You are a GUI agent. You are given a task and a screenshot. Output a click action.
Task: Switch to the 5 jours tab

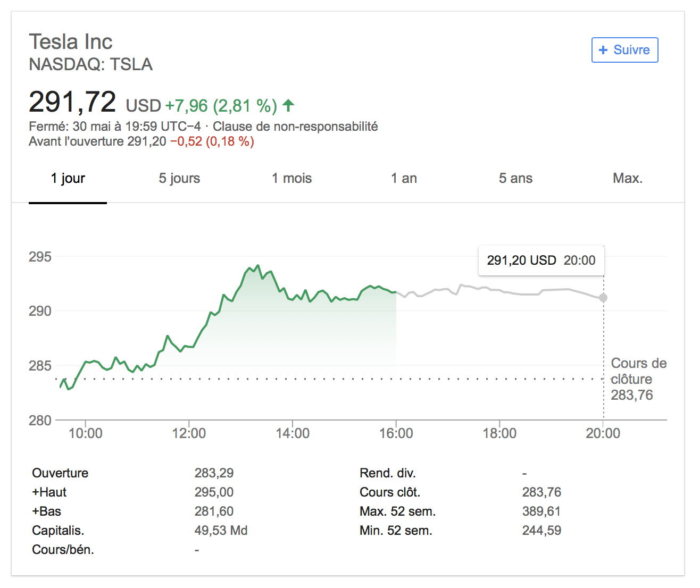click(x=179, y=179)
